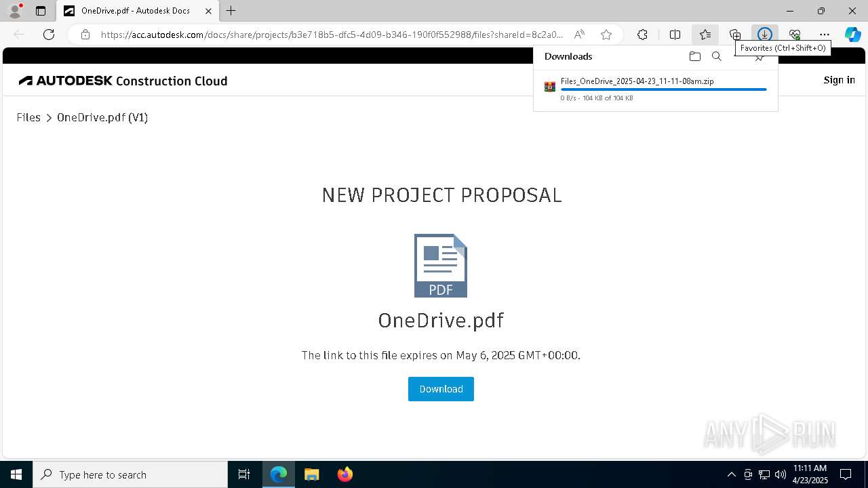The image size is (868, 488).
Task: Go back to the previous page
Action: click(19, 35)
